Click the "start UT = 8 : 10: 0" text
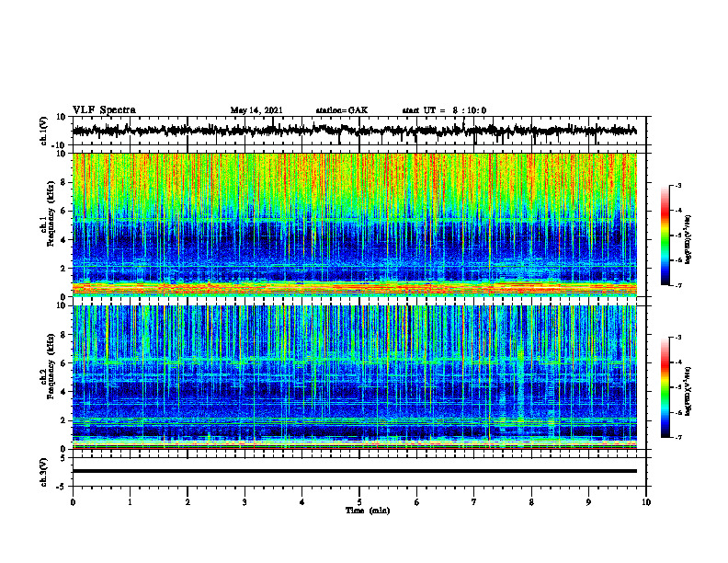The height and width of the screenshot is (563, 728). (x=444, y=110)
